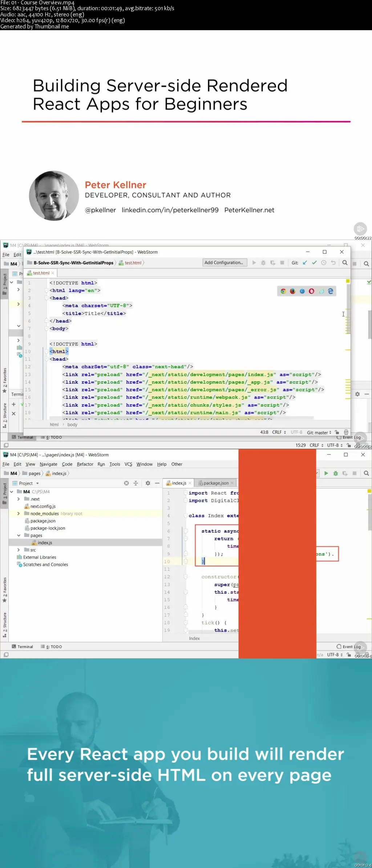This screenshot has height=868, width=372.
Task: Open test.html preview in Firefox
Action: (x=292, y=291)
